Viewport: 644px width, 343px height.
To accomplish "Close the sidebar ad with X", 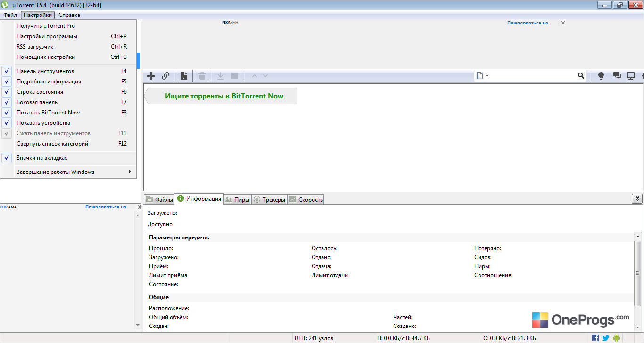I will 140,207.
